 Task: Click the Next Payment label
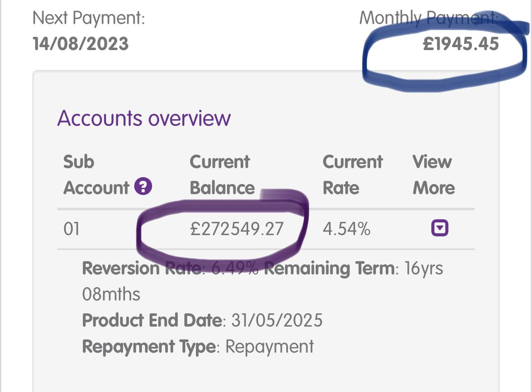tap(89, 19)
